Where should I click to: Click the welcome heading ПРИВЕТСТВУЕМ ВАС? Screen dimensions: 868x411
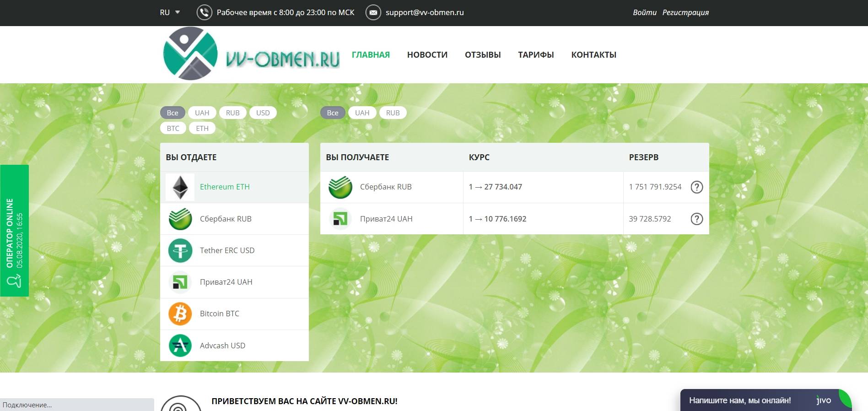coord(304,401)
